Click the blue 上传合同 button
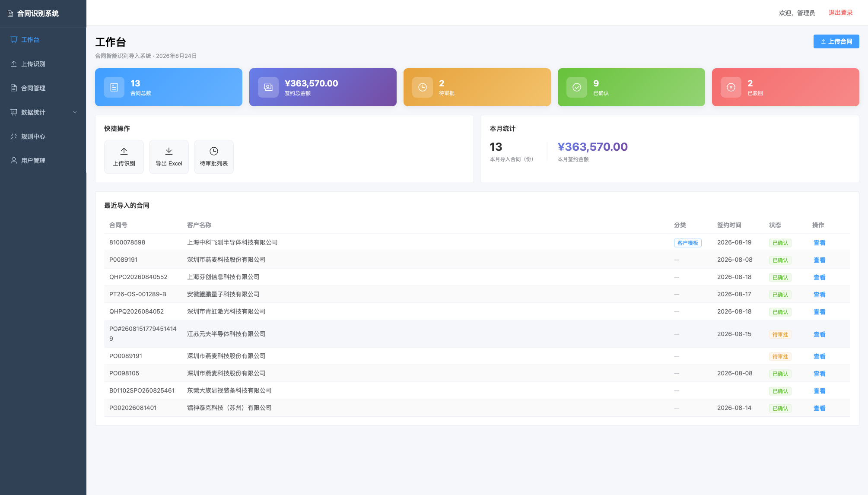This screenshot has height=495, width=868. [836, 41]
